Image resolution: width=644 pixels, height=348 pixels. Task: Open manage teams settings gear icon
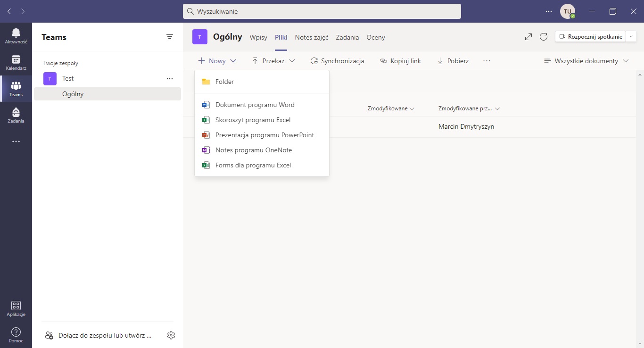[x=171, y=335]
